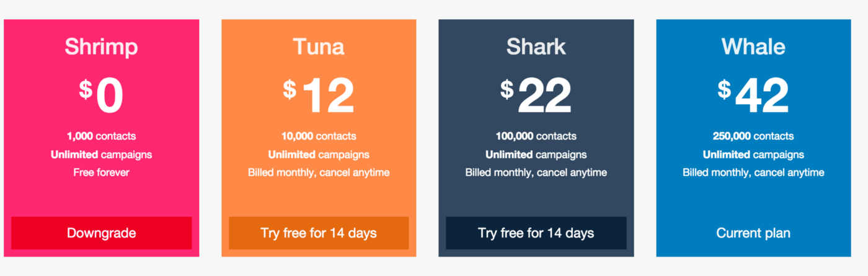The height and width of the screenshot is (276, 868).
Task: Click Try free for 14 days under Shark
Action: [536, 233]
